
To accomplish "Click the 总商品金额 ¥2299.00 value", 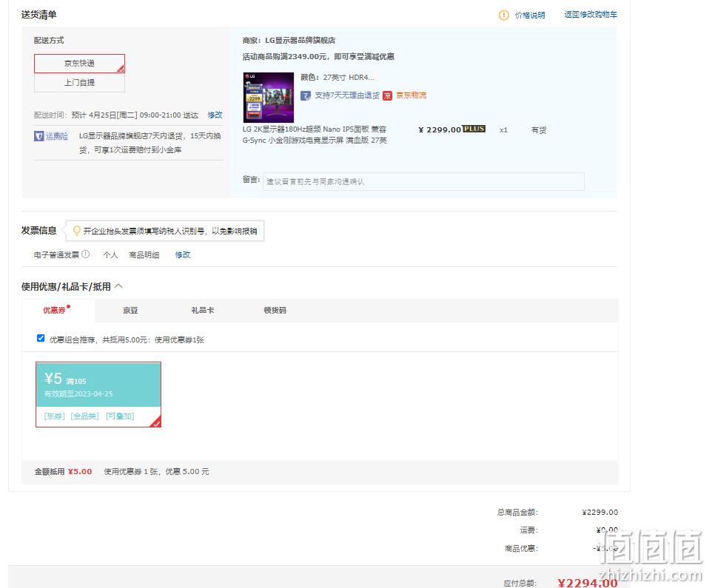I will tap(599, 512).
